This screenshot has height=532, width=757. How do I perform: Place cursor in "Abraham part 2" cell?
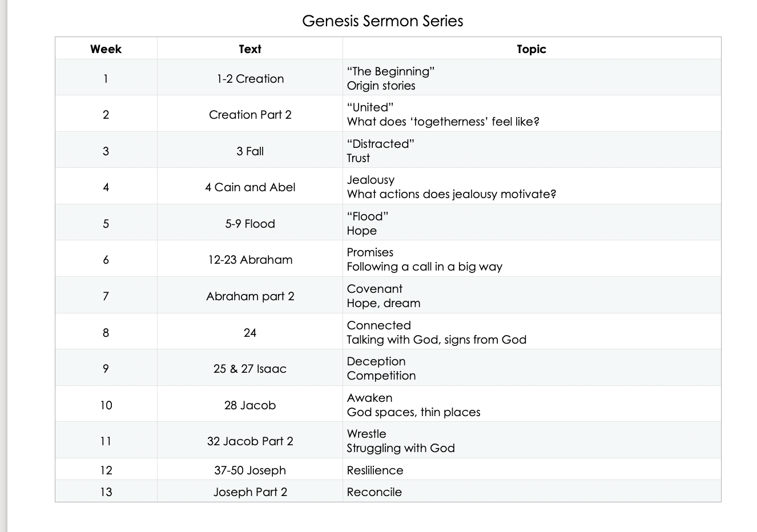click(250, 296)
